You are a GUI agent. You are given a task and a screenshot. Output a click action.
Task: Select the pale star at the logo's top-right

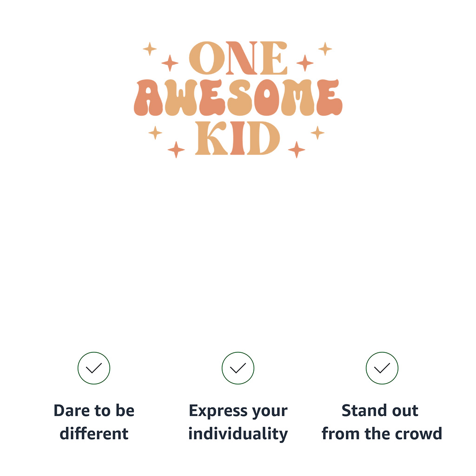[325, 49]
